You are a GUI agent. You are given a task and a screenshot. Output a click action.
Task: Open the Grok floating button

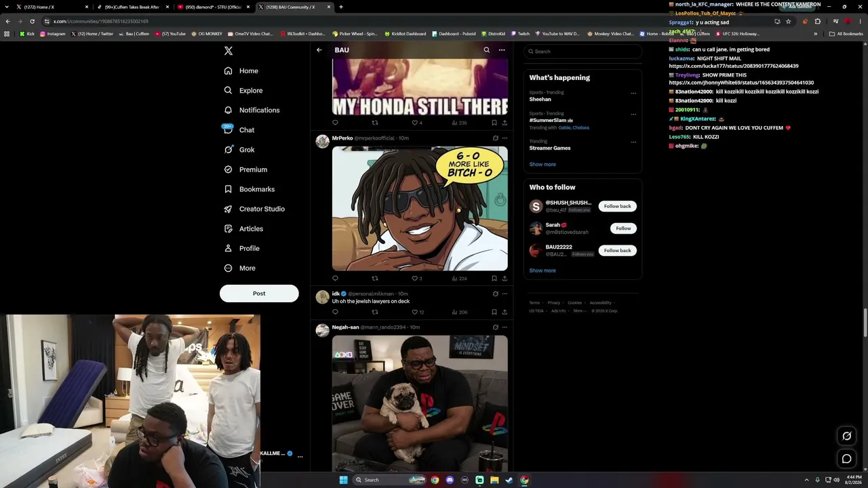(x=846, y=436)
